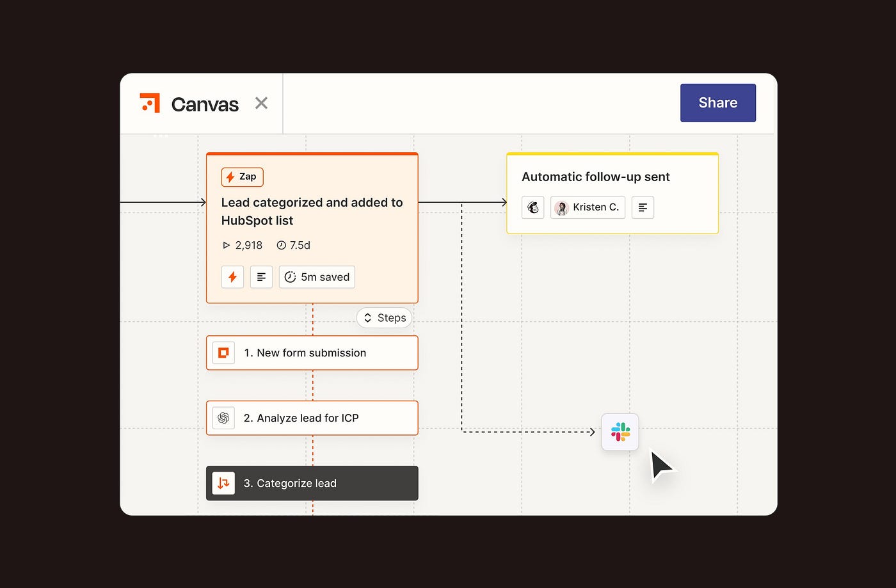Image resolution: width=896 pixels, height=588 pixels.
Task: Select step 3 Categorize lead
Action: pos(312,483)
